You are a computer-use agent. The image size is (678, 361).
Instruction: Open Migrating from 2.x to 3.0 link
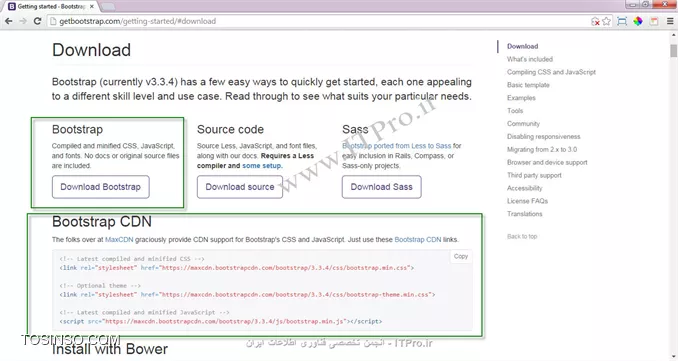click(542, 150)
